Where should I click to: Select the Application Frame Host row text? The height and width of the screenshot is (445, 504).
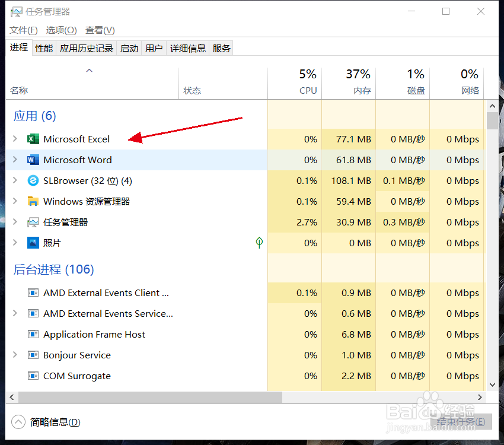[94, 335]
